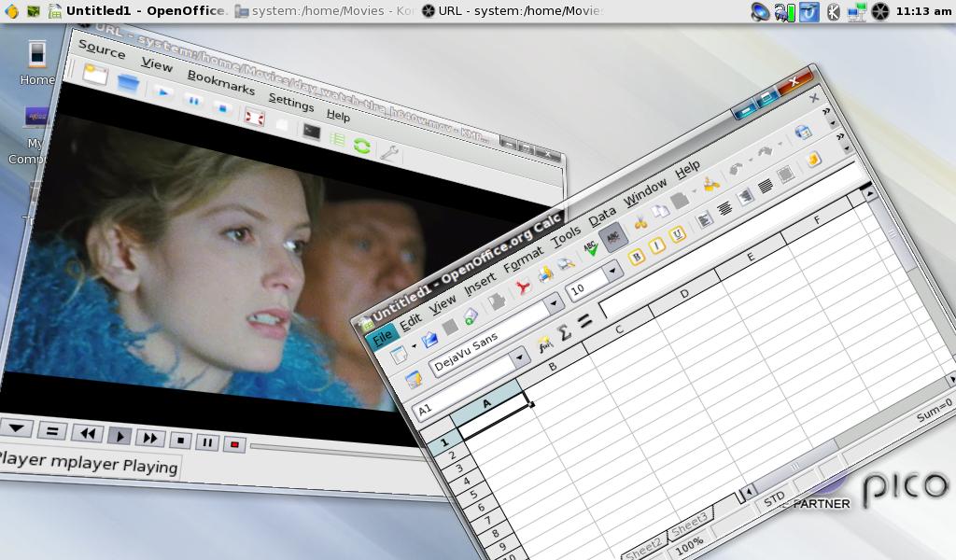Expand the Undo history dropdown arrow

[751, 161]
